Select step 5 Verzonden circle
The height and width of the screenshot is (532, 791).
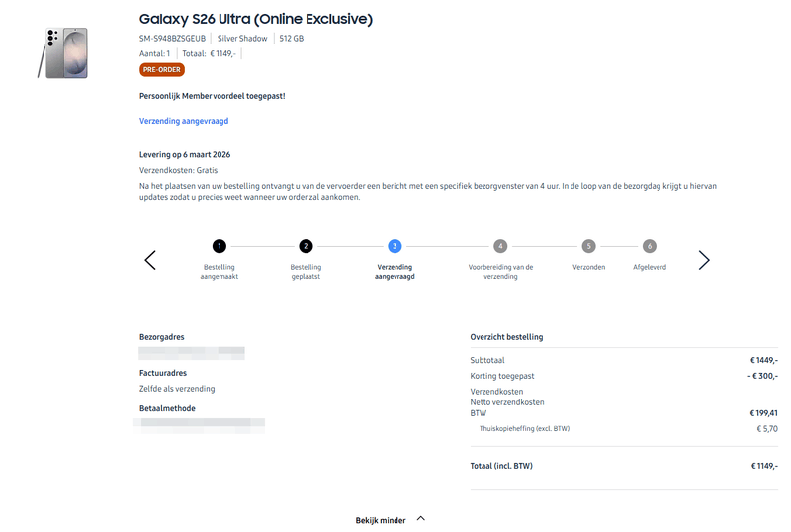pos(588,246)
